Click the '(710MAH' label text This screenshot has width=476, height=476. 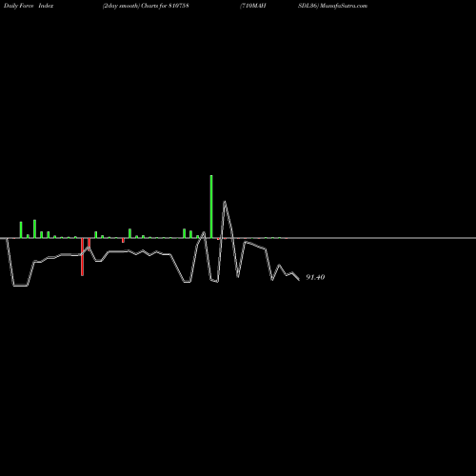253,6
